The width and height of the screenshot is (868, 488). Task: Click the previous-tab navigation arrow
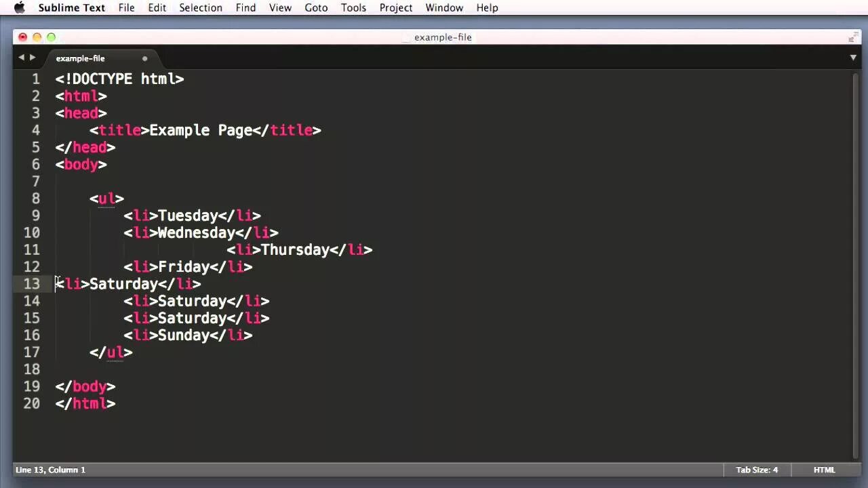(x=21, y=58)
